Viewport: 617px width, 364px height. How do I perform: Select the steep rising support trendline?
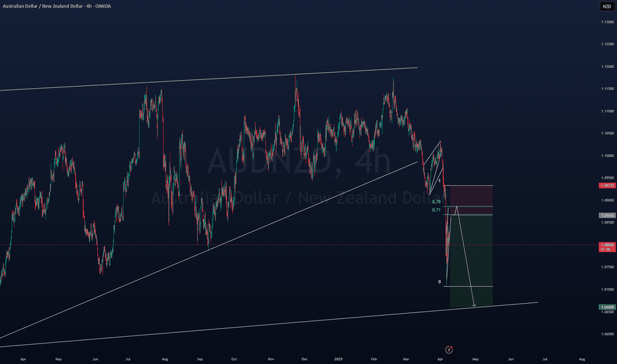(209, 250)
